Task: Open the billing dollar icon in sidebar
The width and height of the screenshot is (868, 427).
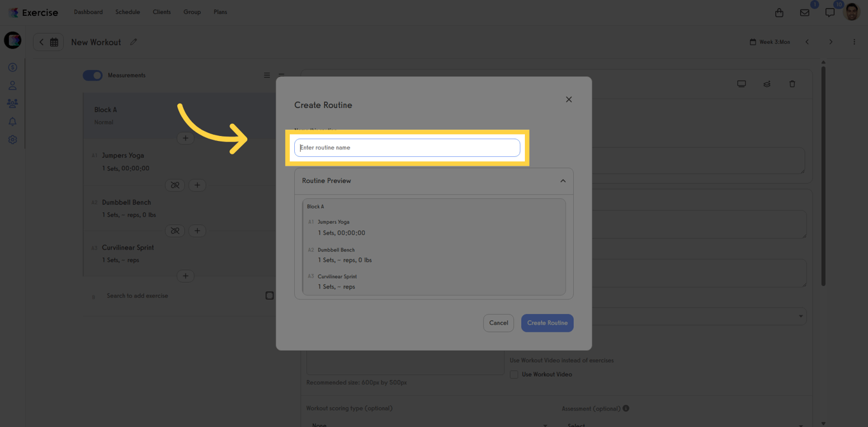Action: click(x=13, y=67)
